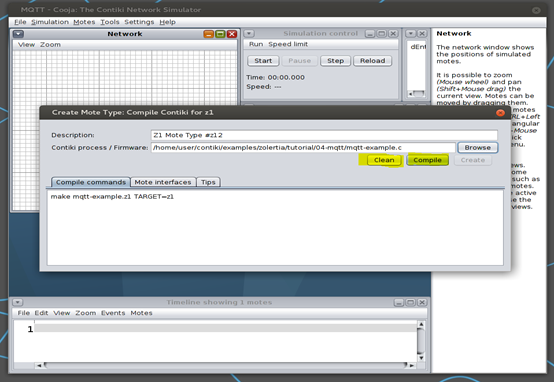The width and height of the screenshot is (554, 382).
Task: Minimize the Simulation control panel
Action: pos(370,34)
